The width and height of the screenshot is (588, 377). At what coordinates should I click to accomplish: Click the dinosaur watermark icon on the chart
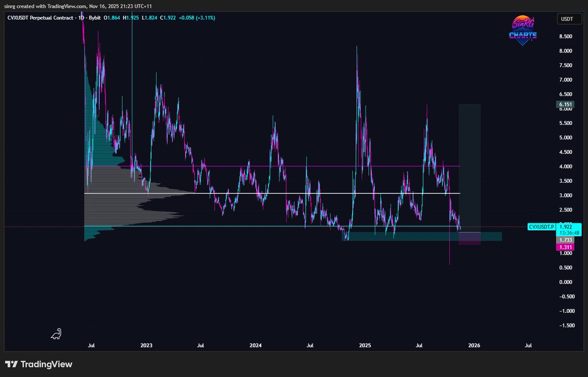(x=56, y=333)
